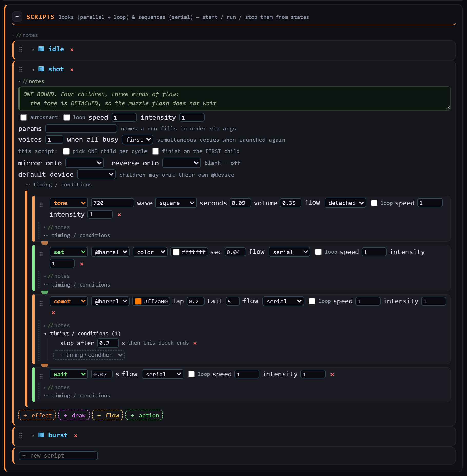
Task: Delete the burst script
Action: pyautogui.click(x=76, y=436)
